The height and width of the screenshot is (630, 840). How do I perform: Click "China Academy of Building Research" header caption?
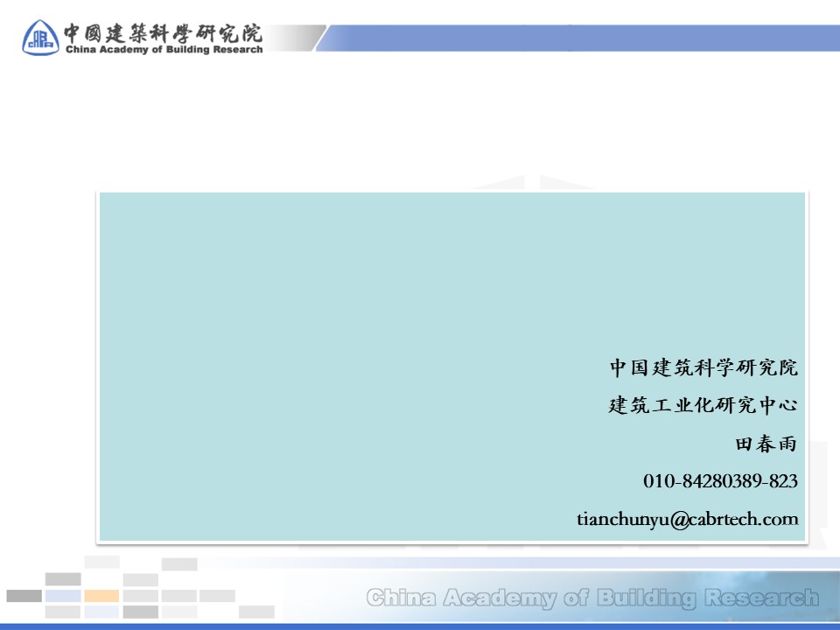pyautogui.click(x=164, y=49)
